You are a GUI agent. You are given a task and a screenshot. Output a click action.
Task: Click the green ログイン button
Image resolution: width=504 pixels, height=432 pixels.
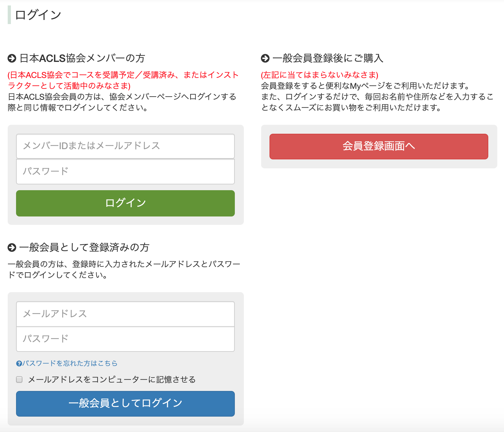click(125, 203)
